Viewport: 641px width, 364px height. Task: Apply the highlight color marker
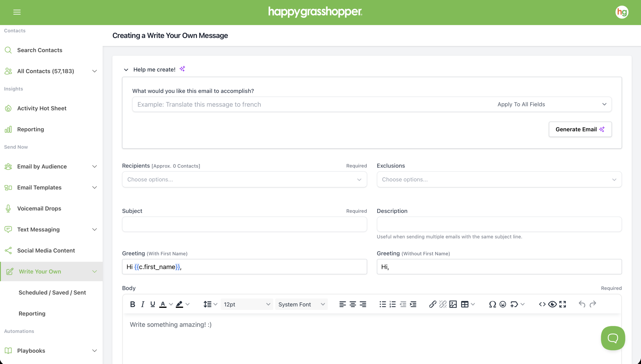[179, 304]
